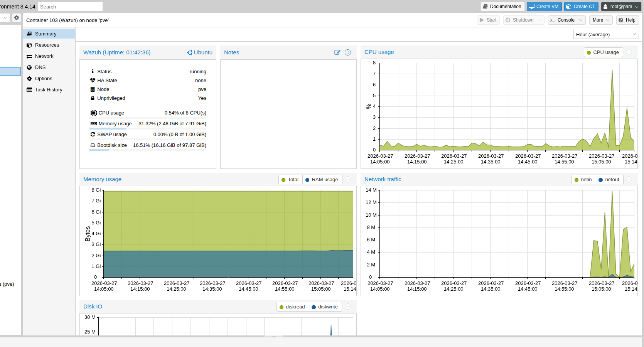Screen dimensions: 644x347
Task: Click the Shutdown button
Action: [519, 20]
